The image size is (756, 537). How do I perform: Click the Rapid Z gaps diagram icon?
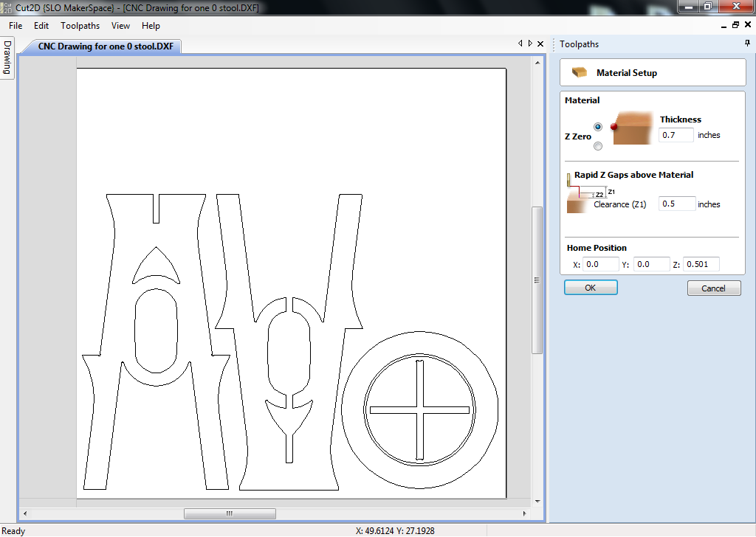tap(591, 193)
